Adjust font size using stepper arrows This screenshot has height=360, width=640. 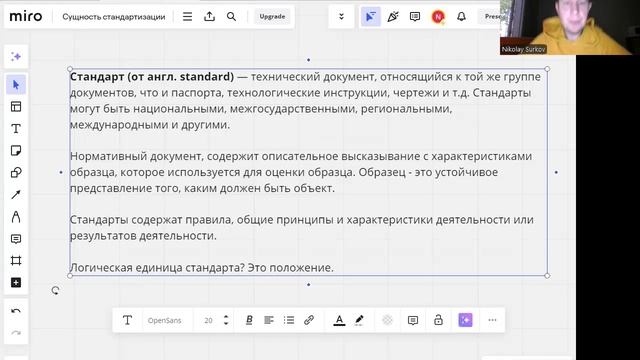[226, 320]
